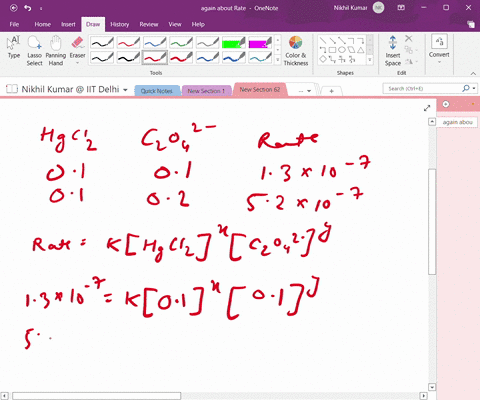Click the Insert Space tool

point(393,51)
